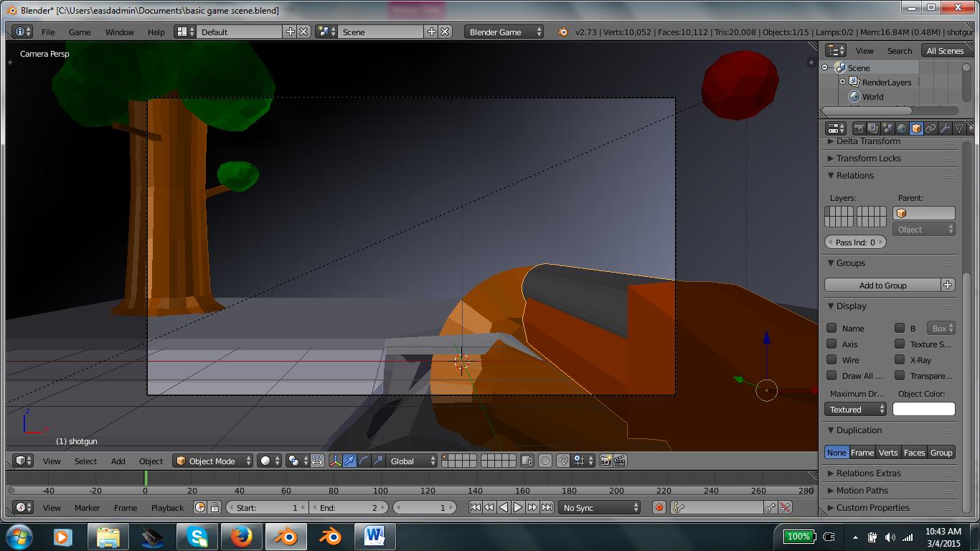This screenshot has width=980, height=551.
Task: Enable the X-Ray display checkbox
Action: 900,359
